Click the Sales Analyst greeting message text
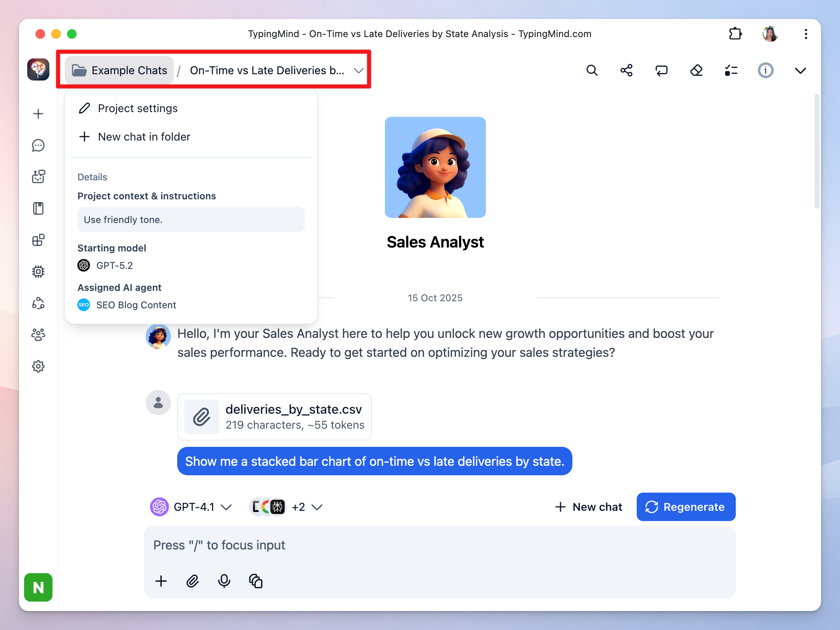This screenshot has height=630, width=840. (446, 343)
